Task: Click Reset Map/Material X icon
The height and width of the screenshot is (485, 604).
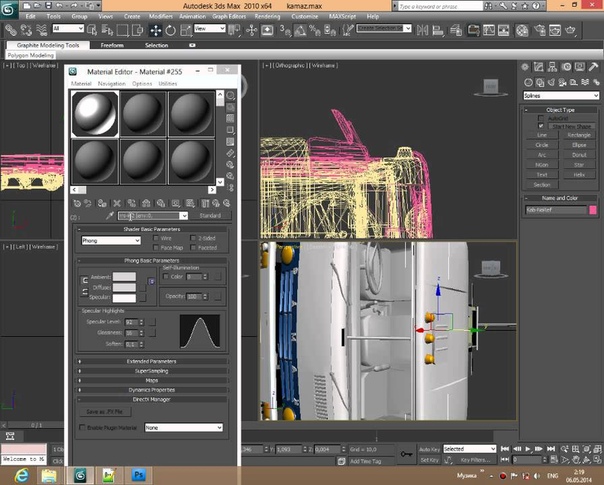Action: click(117, 203)
